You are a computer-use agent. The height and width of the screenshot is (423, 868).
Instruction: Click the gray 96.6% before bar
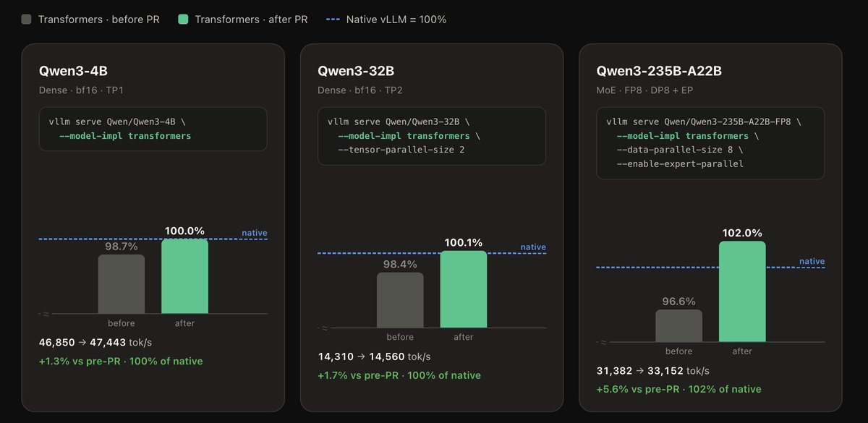tap(678, 325)
